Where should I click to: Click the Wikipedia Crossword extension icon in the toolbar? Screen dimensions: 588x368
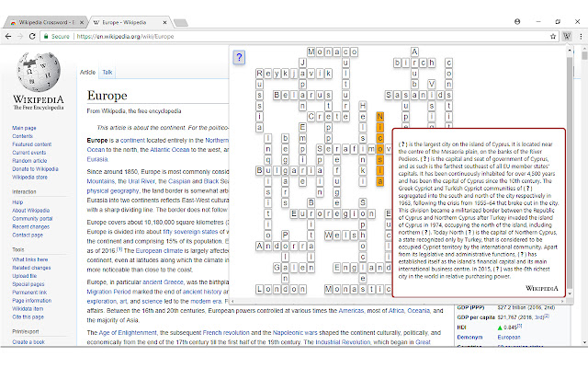[567, 37]
